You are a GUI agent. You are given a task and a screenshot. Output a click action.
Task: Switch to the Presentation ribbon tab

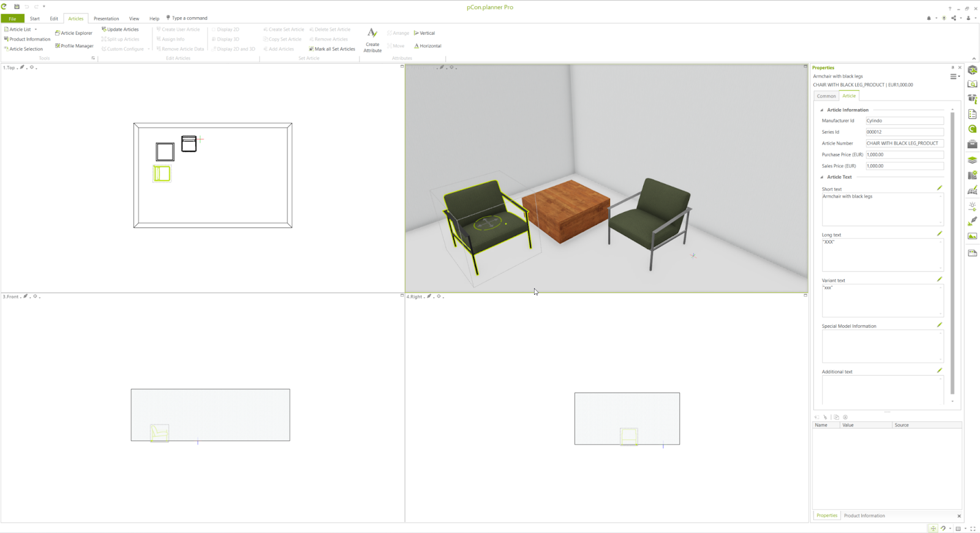106,18
